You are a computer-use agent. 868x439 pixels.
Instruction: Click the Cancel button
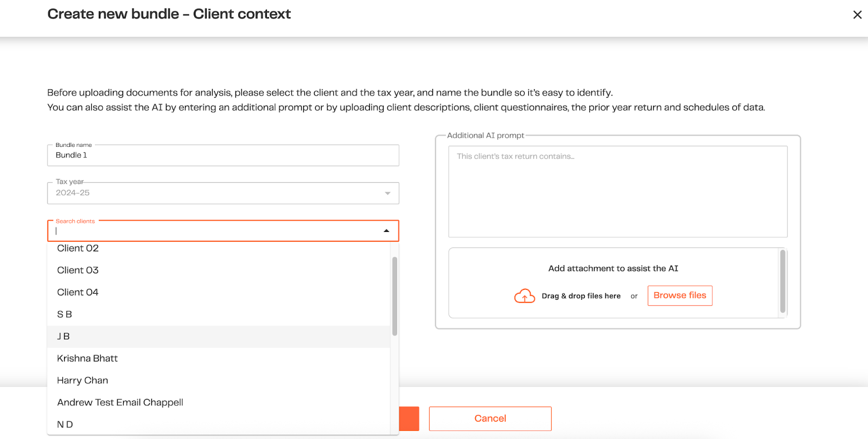coord(490,418)
